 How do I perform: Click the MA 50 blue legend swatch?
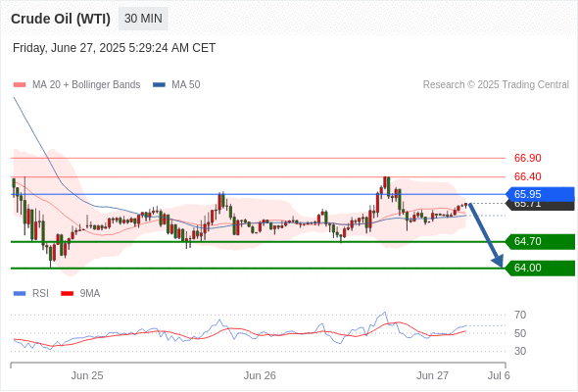(x=159, y=85)
